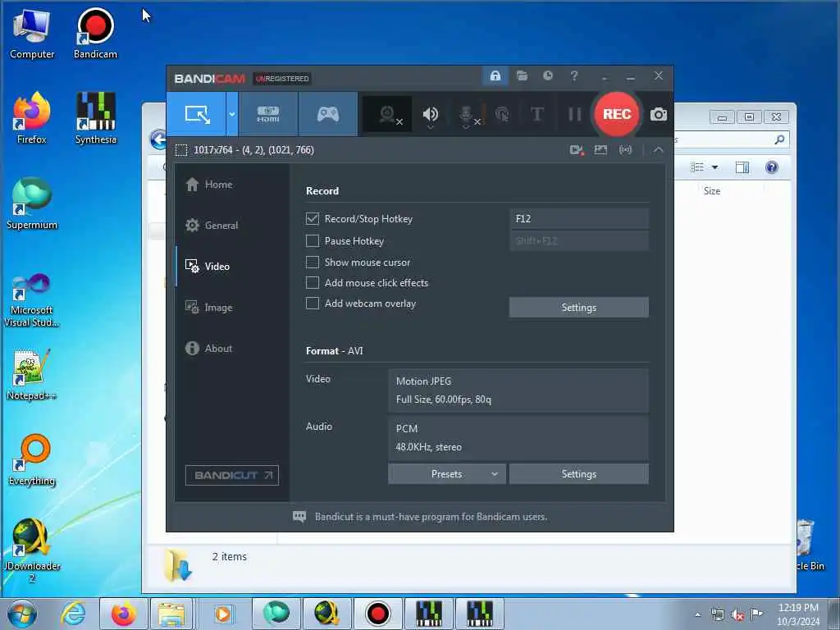Open Windows Media Player taskbar icon
The image size is (840, 630).
tap(222, 614)
